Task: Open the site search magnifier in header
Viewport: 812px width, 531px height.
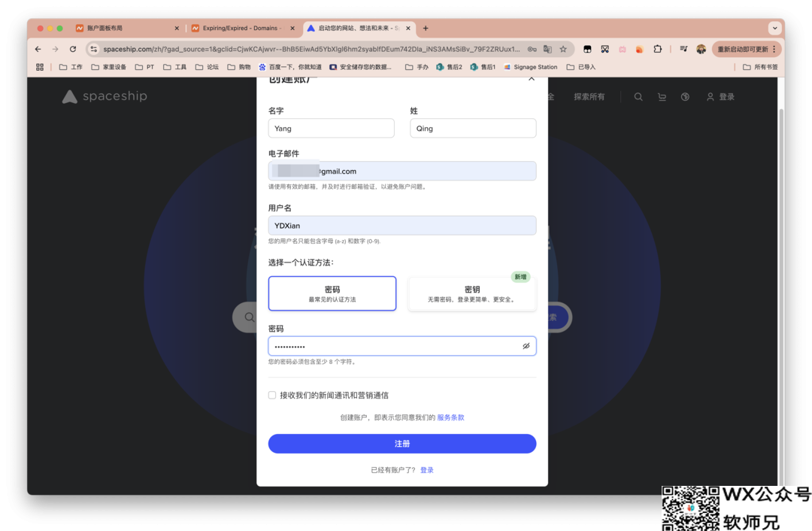Action: tap(638, 97)
